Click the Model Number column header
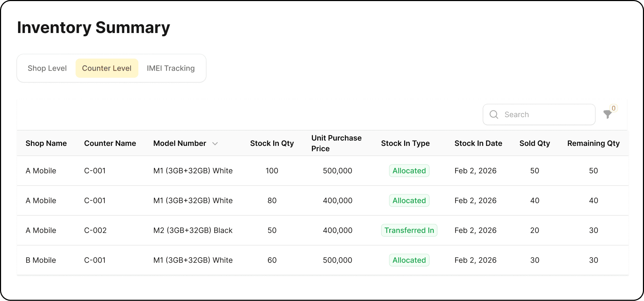 (180, 143)
